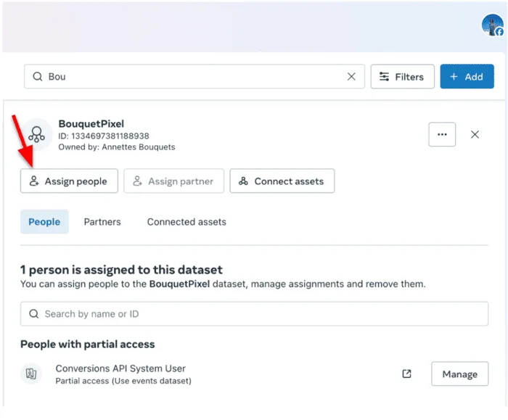This screenshot has height=420, width=508.
Task: Switch to the Connected assets tab
Action: 187,222
